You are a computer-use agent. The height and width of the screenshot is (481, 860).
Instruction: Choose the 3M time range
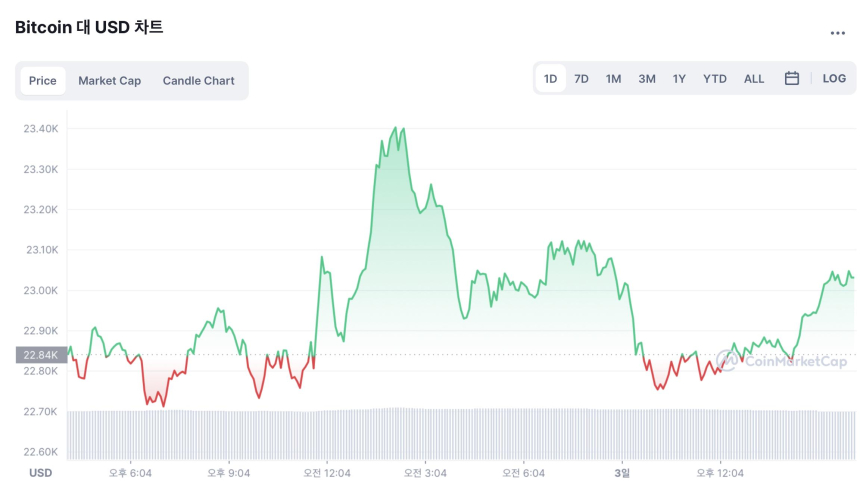pyautogui.click(x=647, y=79)
